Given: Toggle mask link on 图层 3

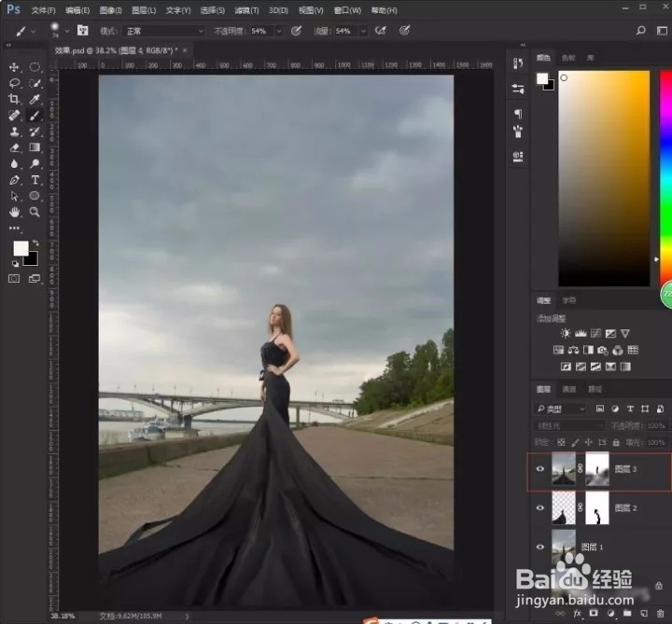Looking at the screenshot, I should (581, 468).
